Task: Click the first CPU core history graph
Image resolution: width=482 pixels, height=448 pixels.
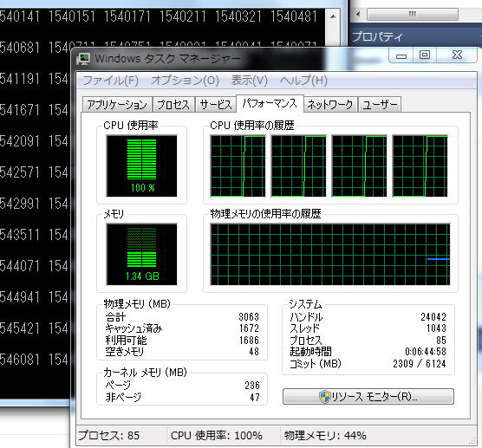Action: click(238, 166)
